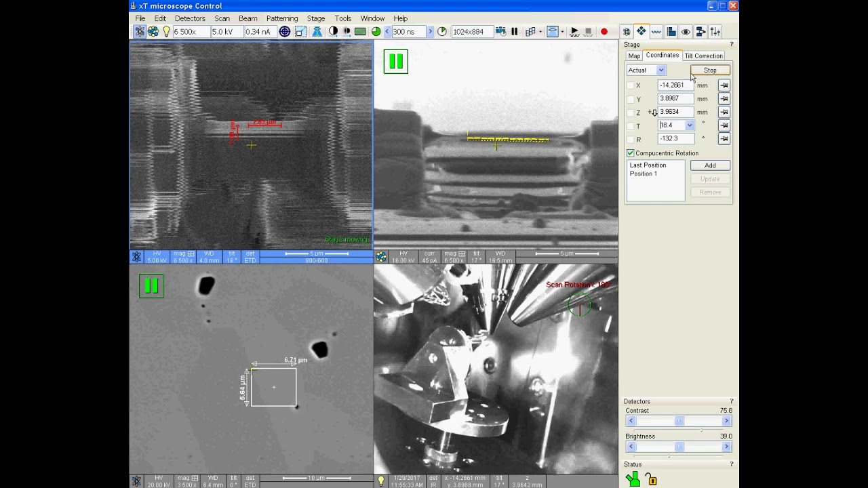The height and width of the screenshot is (488, 868).
Task: Enable the T tilt checkbox
Action: tap(631, 125)
